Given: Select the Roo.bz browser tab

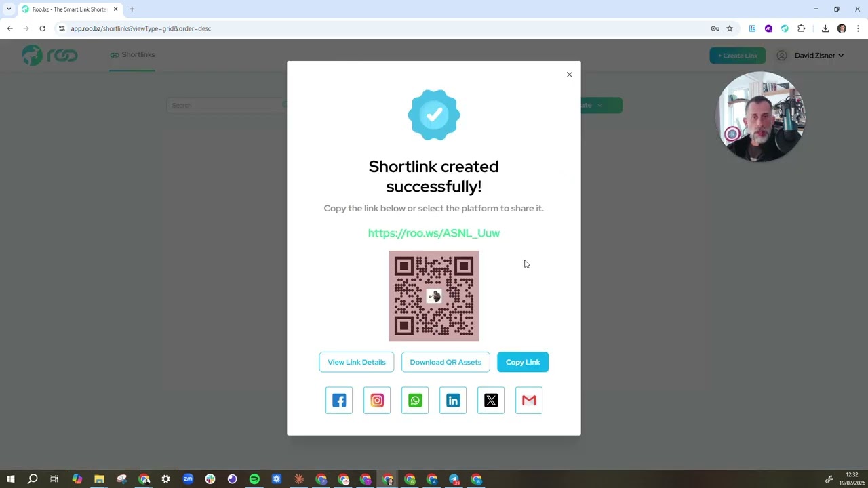Looking at the screenshot, I should coord(68,9).
